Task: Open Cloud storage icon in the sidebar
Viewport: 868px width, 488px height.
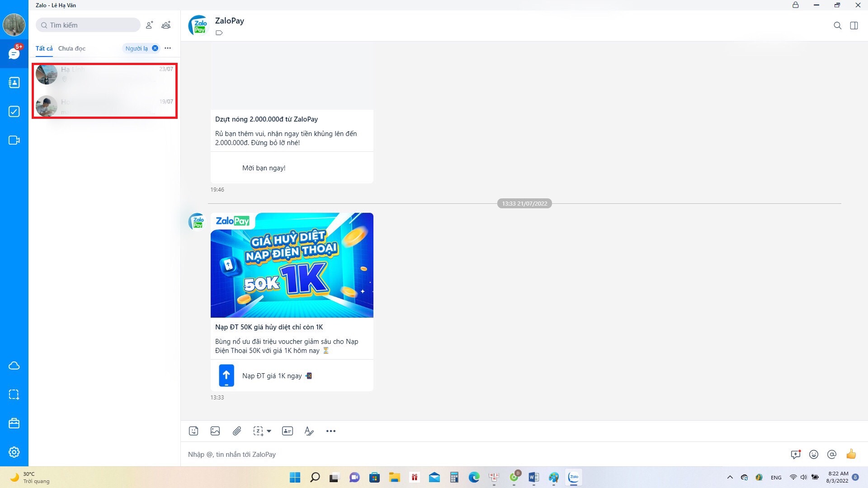Action: pyautogui.click(x=14, y=366)
